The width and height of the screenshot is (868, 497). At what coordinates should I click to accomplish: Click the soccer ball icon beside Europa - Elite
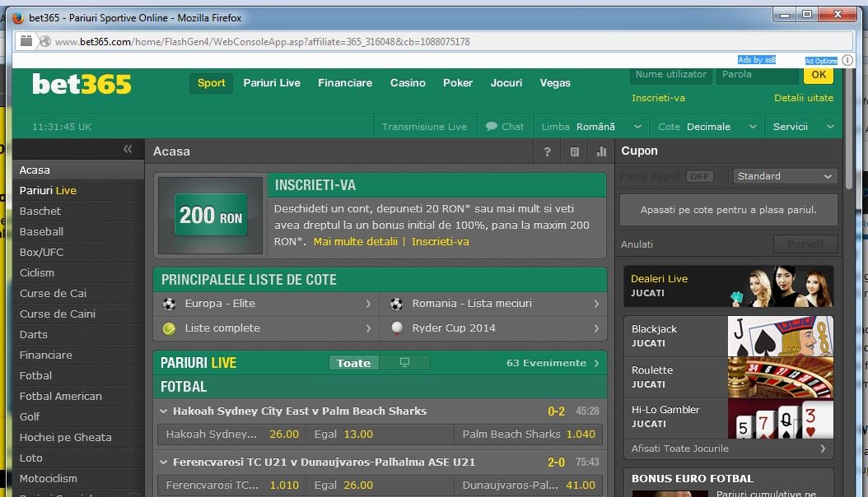(170, 304)
